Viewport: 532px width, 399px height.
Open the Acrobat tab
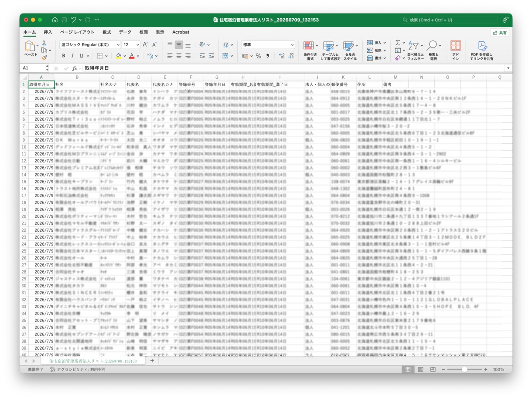[181, 32]
